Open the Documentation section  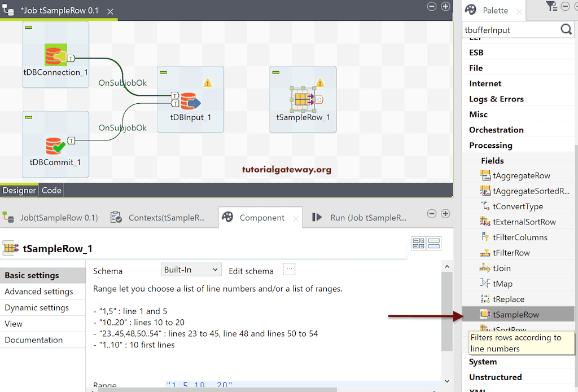[33, 340]
